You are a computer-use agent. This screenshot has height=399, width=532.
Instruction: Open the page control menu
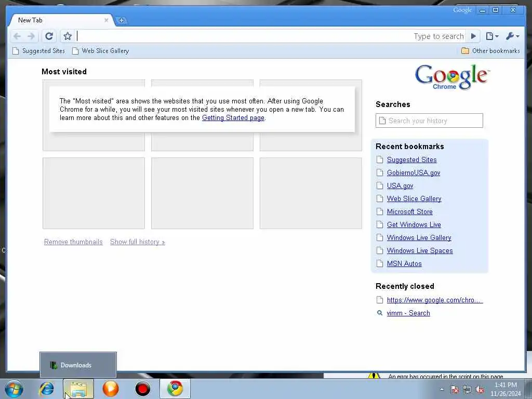[x=492, y=36]
